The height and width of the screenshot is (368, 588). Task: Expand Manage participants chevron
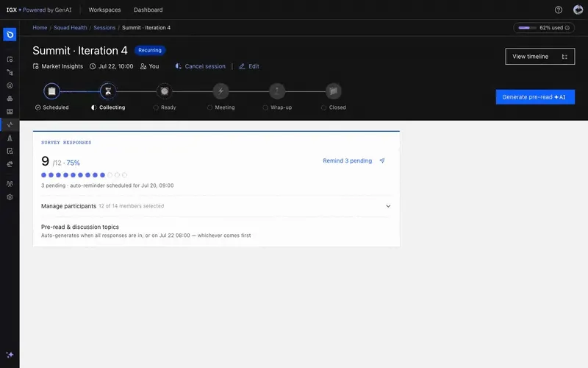click(x=388, y=206)
